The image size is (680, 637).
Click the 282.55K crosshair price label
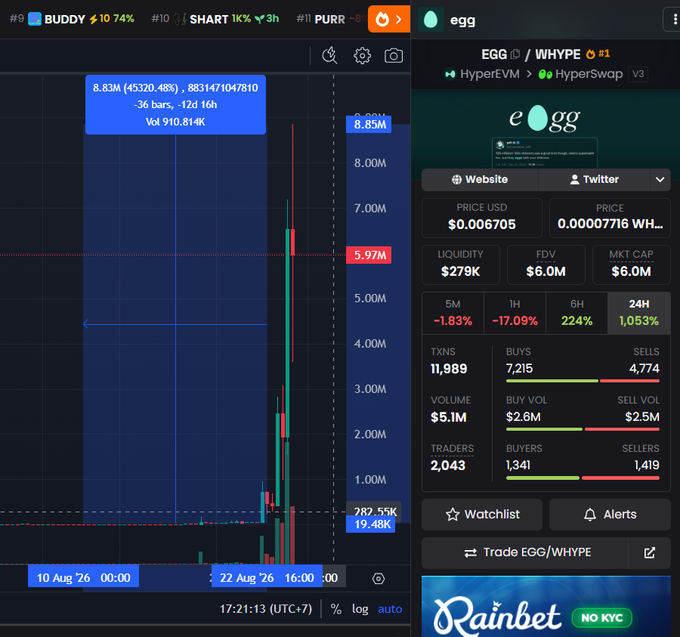[374, 510]
